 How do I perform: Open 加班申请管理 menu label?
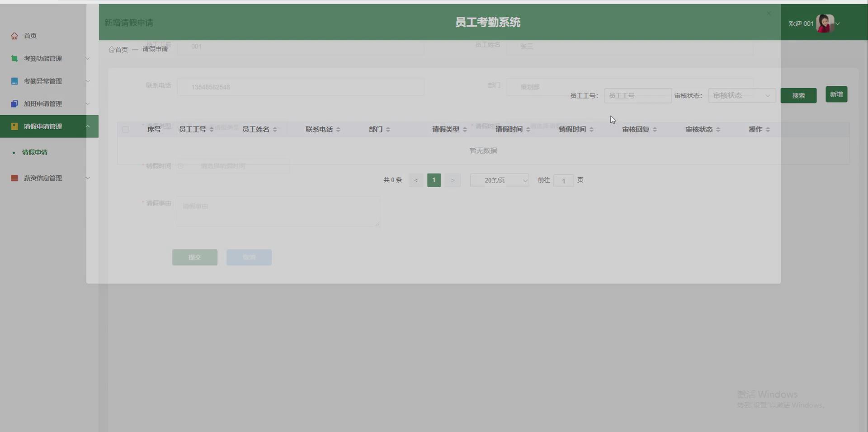tap(43, 103)
